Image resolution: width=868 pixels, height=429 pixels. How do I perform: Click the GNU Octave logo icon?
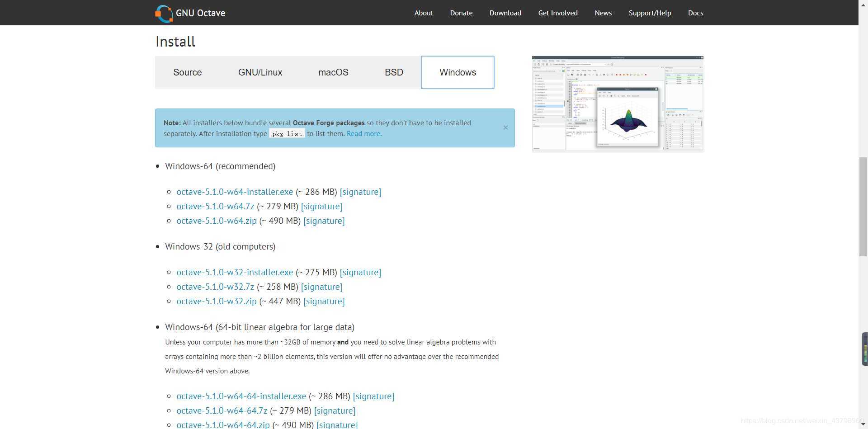[x=164, y=13]
